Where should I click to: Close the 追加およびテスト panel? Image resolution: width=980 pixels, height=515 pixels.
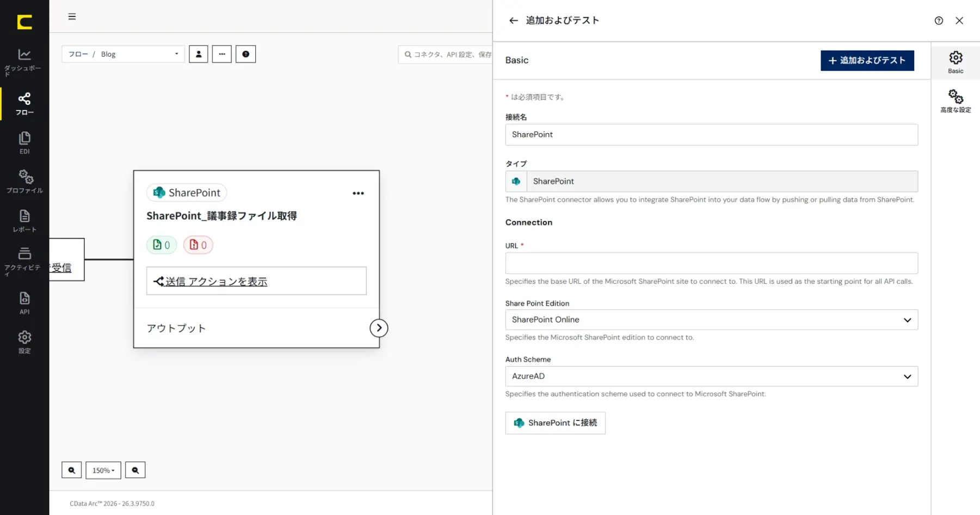[959, 21]
